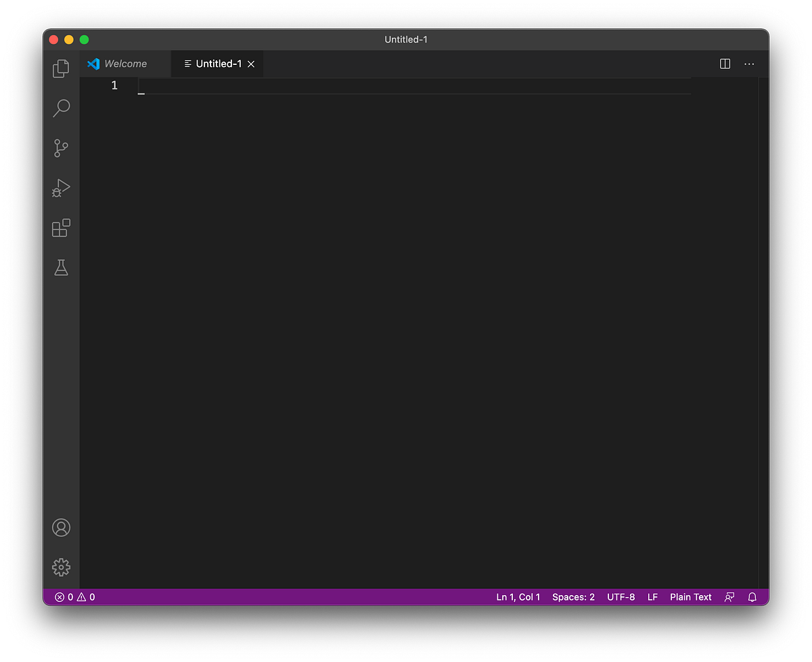Minimize window with the yellow button
The height and width of the screenshot is (662, 812).
coord(69,39)
